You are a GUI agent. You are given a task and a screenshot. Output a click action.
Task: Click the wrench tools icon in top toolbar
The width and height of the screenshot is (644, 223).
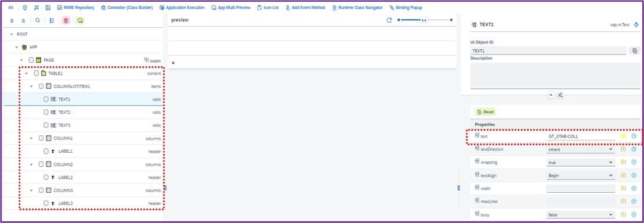point(37,8)
